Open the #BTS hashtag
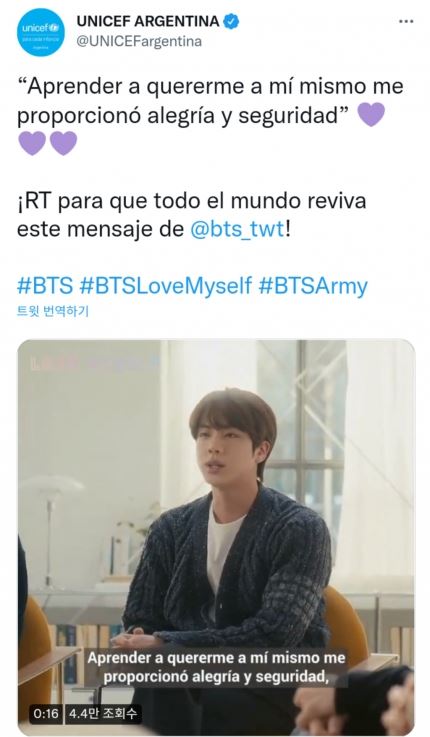 tap(45, 286)
